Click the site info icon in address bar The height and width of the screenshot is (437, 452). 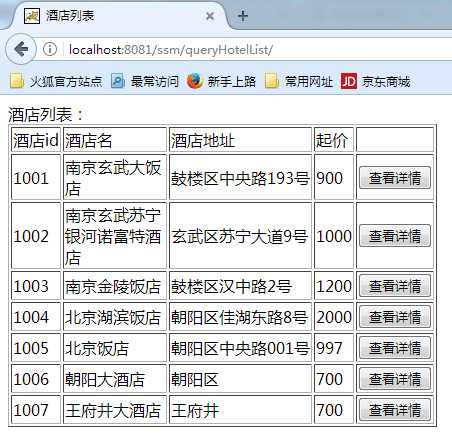pos(50,49)
